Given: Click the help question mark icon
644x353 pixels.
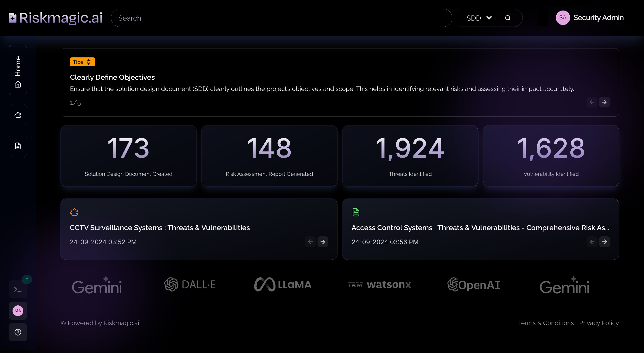Looking at the screenshot, I should 18,332.
